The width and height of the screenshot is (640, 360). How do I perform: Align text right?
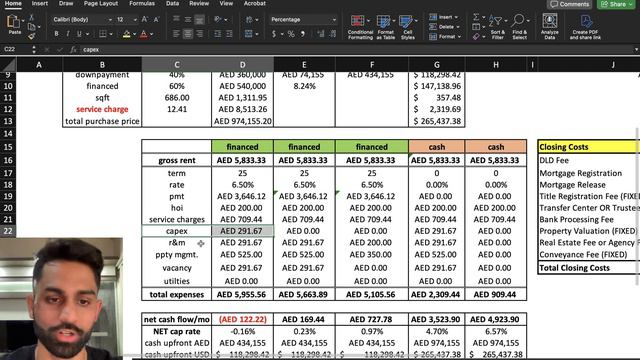click(200, 34)
